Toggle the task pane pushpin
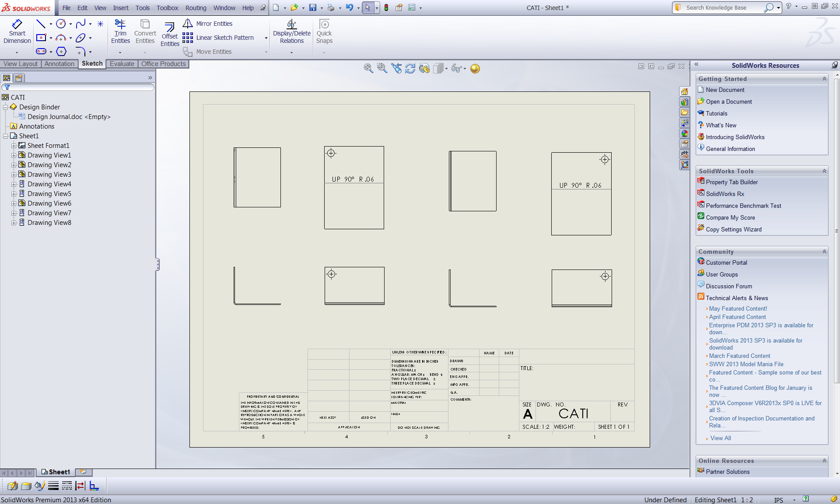 (834, 65)
